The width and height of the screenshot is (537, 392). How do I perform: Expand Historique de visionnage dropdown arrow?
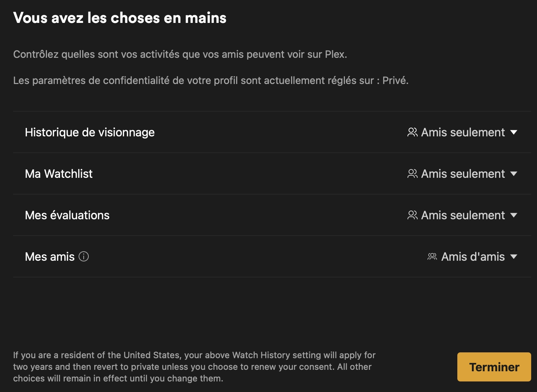514,132
